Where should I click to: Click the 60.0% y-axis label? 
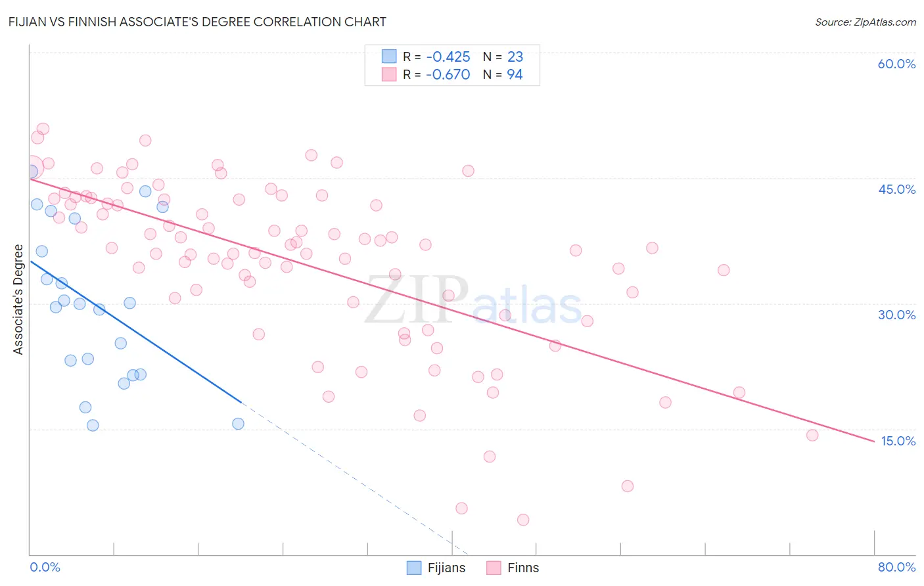coord(896,64)
